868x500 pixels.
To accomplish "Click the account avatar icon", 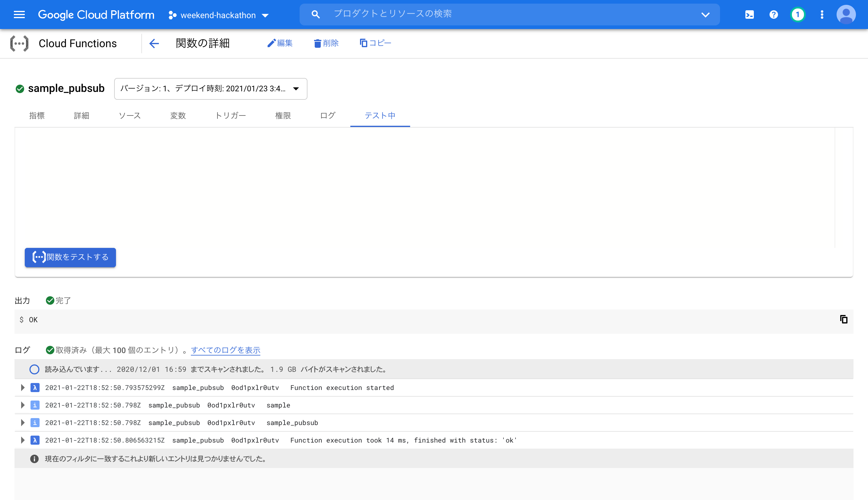I will (846, 15).
